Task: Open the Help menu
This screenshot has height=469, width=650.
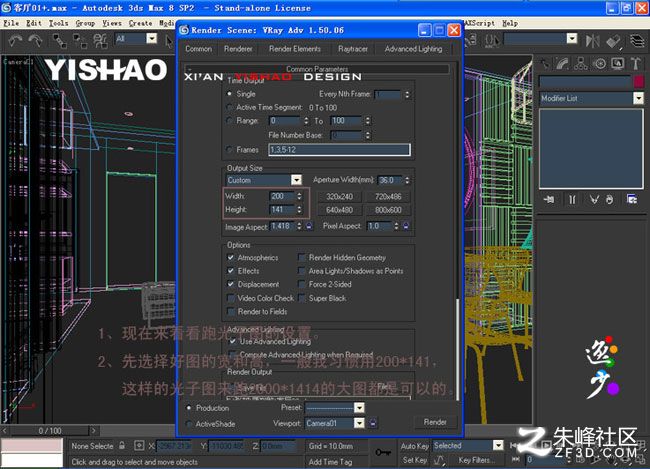Action: click(x=510, y=23)
